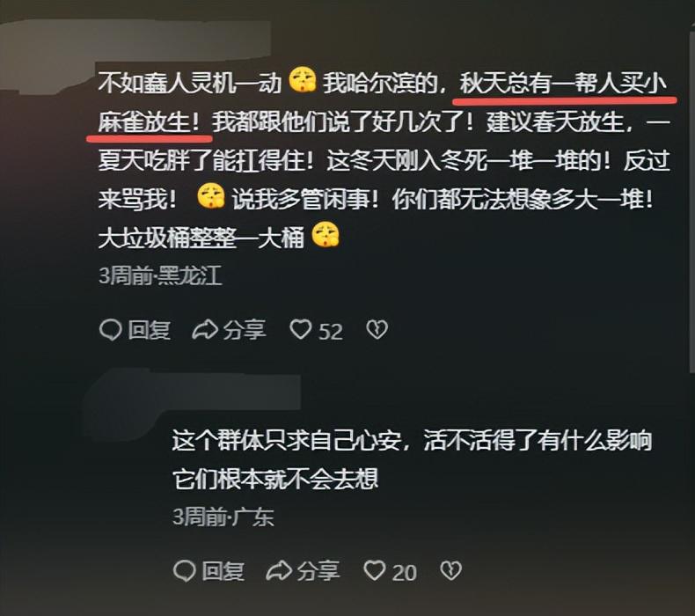695x616 pixels.
Task: Click the 回复 label on the first comment
Action: click(150, 330)
